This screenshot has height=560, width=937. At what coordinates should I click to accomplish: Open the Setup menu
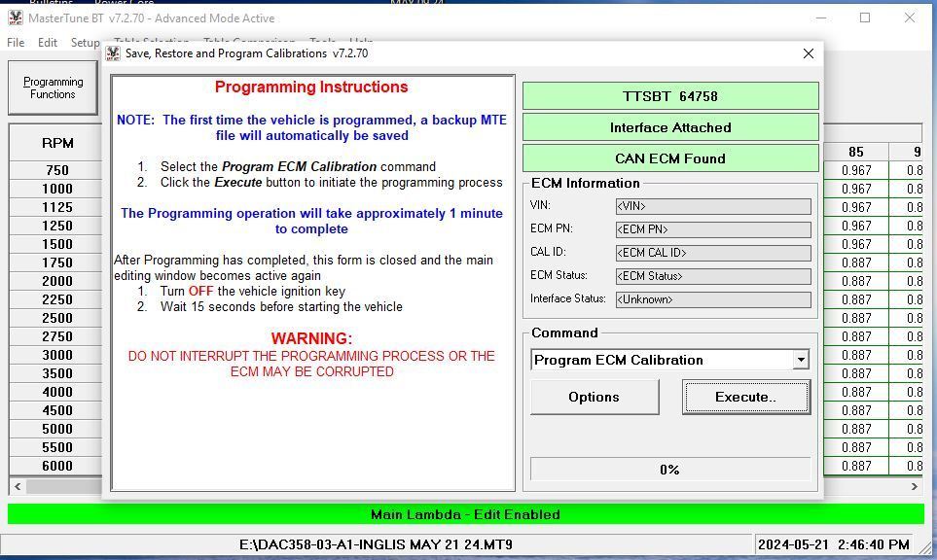tap(85, 43)
